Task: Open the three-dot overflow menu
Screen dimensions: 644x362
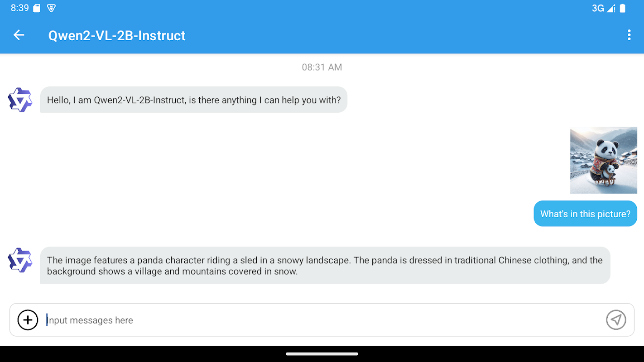Action: [x=629, y=35]
